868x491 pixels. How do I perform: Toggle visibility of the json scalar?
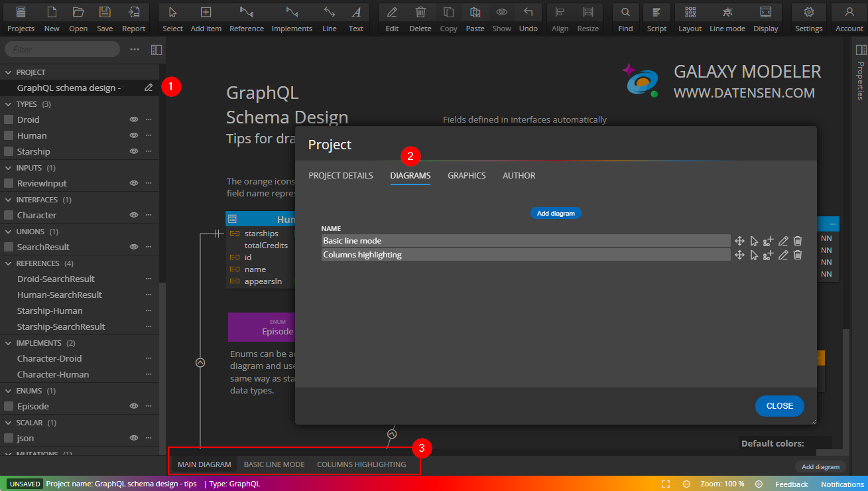pyautogui.click(x=135, y=438)
